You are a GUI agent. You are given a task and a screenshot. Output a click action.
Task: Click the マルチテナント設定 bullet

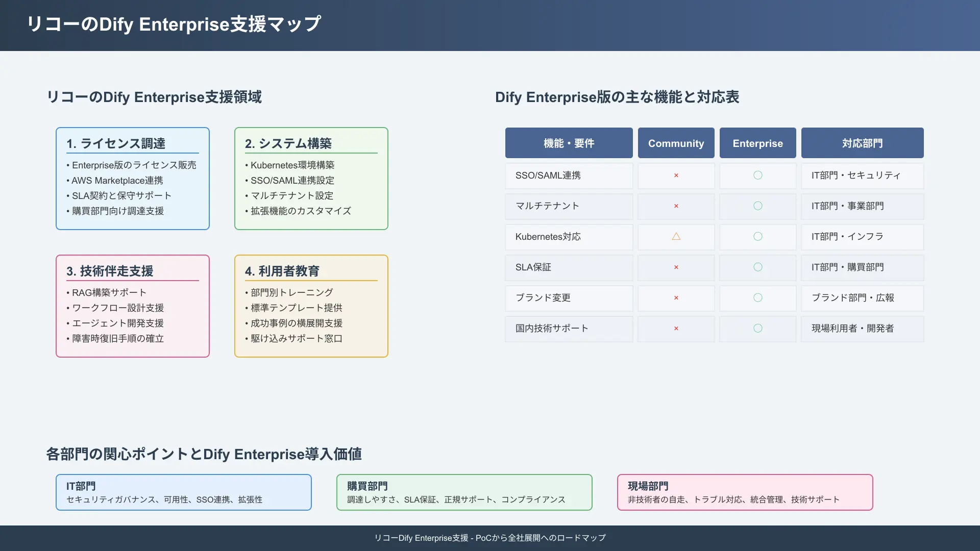pos(289,196)
